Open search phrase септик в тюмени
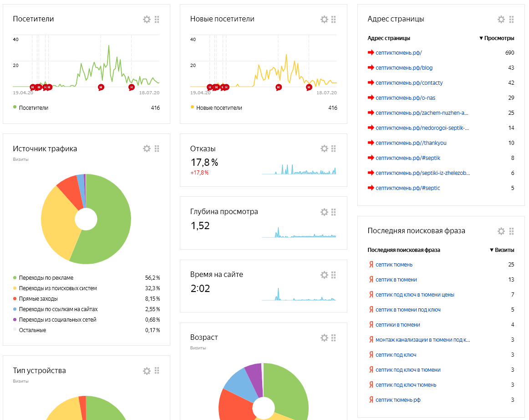This screenshot has height=420, width=529. click(396, 280)
